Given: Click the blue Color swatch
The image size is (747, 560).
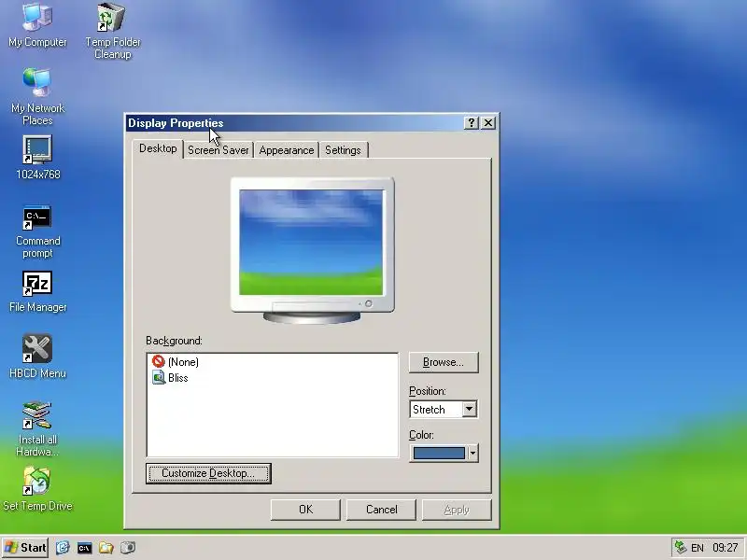Looking at the screenshot, I should point(439,453).
